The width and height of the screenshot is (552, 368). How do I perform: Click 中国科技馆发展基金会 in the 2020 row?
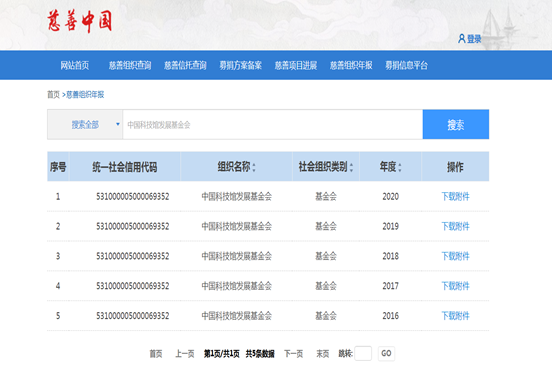tap(237, 197)
